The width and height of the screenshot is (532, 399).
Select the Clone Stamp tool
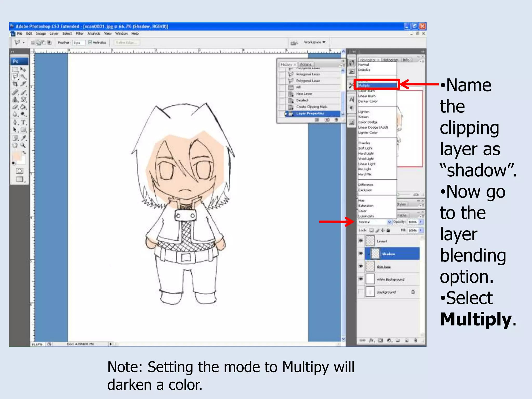click(15, 99)
